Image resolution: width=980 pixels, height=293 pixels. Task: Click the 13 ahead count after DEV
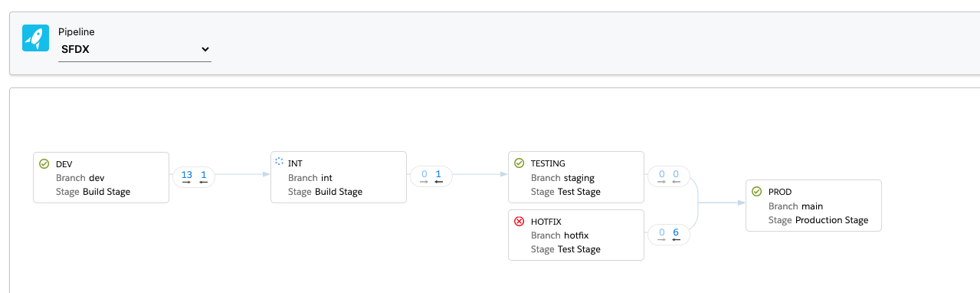point(186,176)
